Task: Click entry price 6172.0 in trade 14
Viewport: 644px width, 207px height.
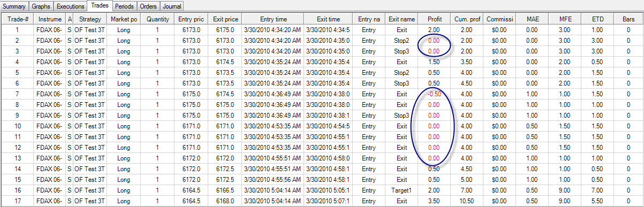Action: click(x=191, y=169)
